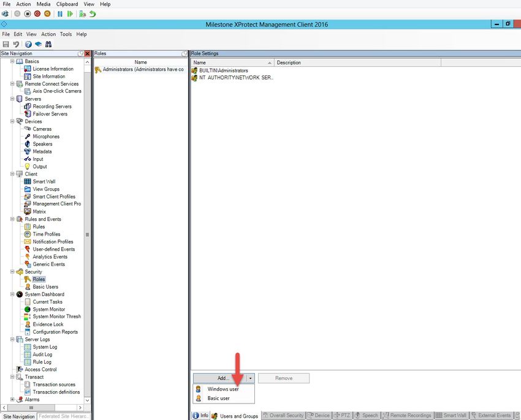Collapse the Server Logs node

coord(12,339)
